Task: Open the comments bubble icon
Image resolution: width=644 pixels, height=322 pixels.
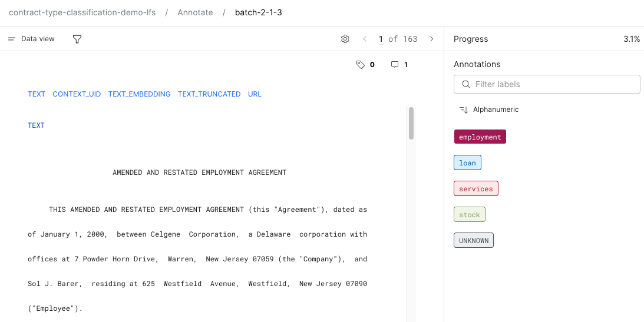Action: 395,64
